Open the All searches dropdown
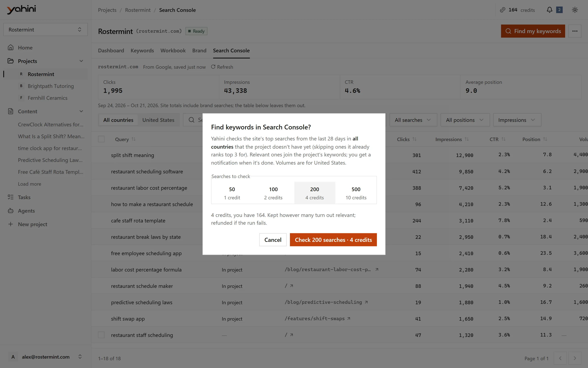 point(413,120)
